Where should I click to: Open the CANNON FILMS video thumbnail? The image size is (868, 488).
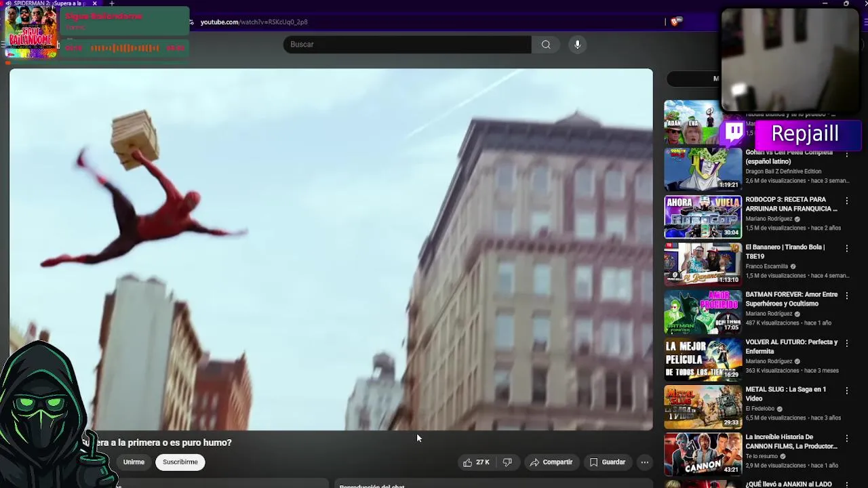703,454
